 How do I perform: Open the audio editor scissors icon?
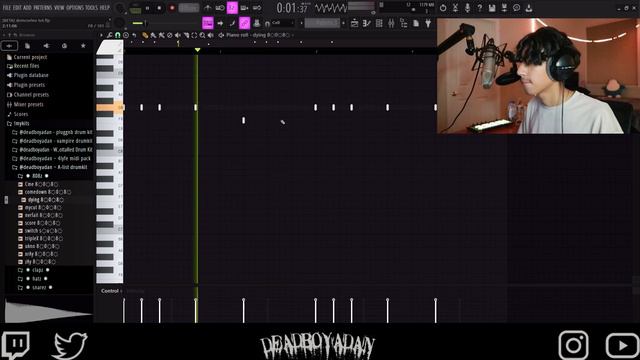[455, 8]
